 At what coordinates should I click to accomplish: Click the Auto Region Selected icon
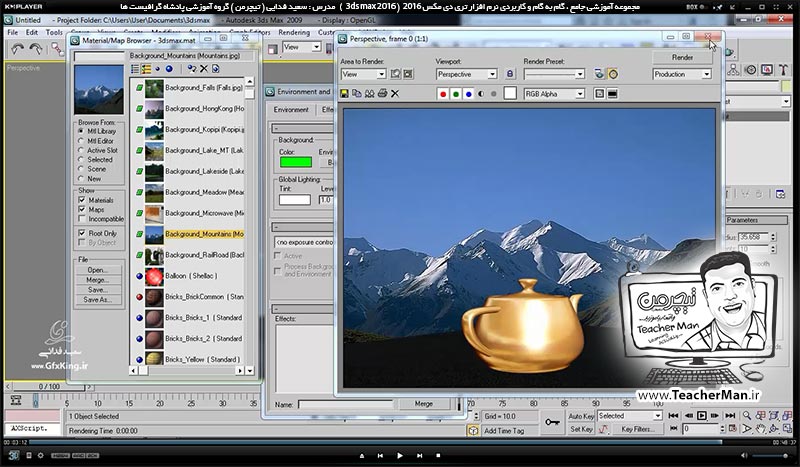click(408, 74)
